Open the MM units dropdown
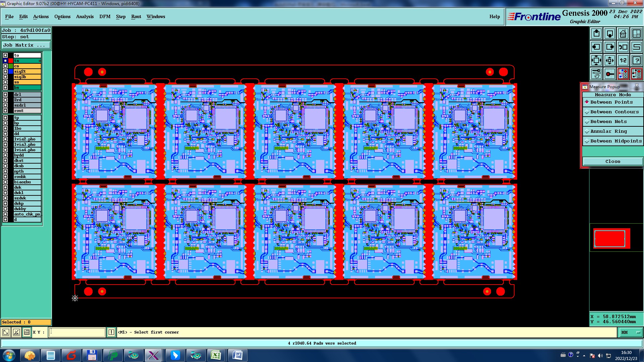Screen dimensions: 644x362 point(631,332)
